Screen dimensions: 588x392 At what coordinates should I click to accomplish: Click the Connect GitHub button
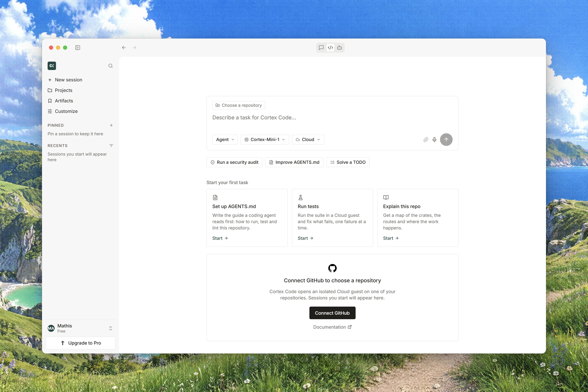pos(332,313)
